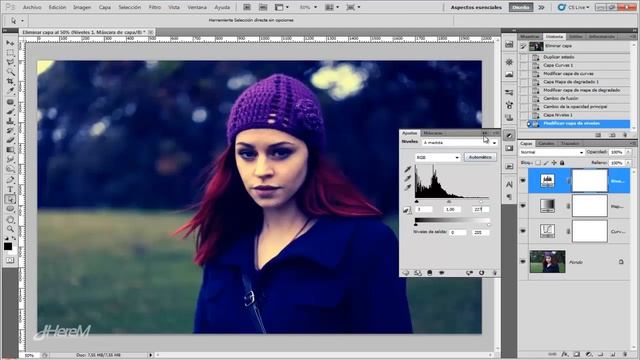This screenshot has height=360, width=640.
Task: Click the input white point slider
Action: pyautogui.click(x=481, y=202)
